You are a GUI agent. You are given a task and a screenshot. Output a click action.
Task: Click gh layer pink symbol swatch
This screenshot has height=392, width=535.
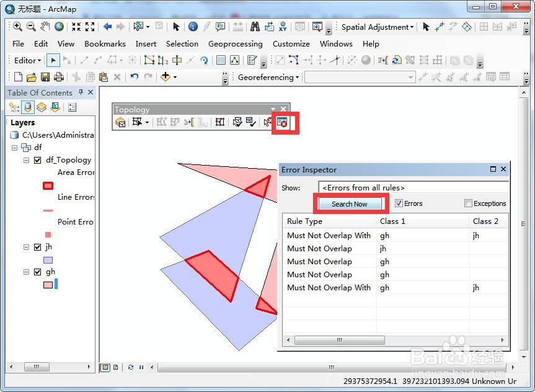coord(48,285)
